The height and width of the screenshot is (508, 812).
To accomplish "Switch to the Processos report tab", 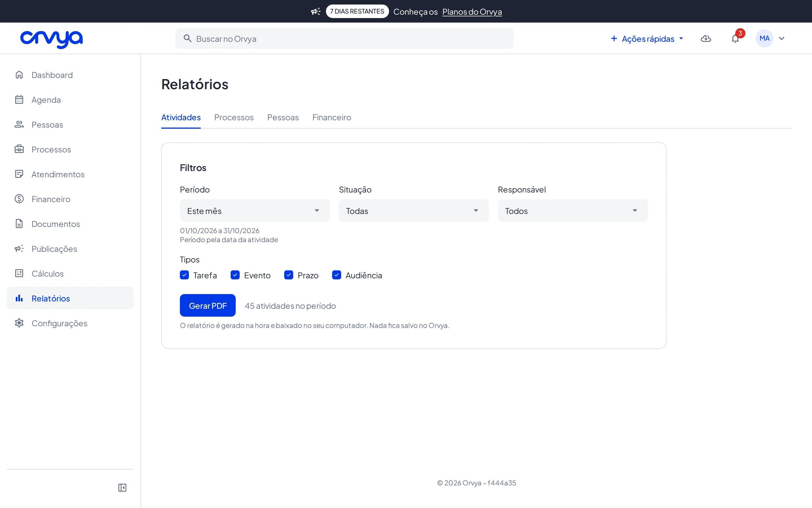I will pyautogui.click(x=234, y=117).
